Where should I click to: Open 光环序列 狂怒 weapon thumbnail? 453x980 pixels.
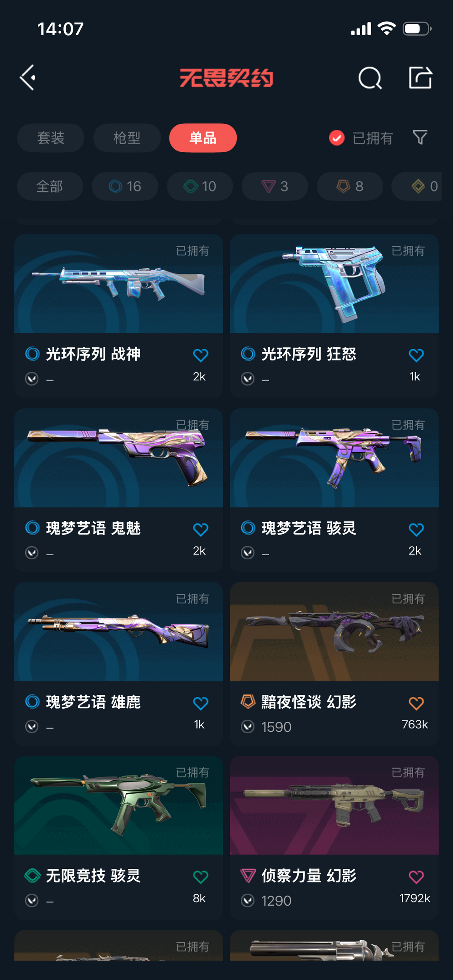pos(334,284)
